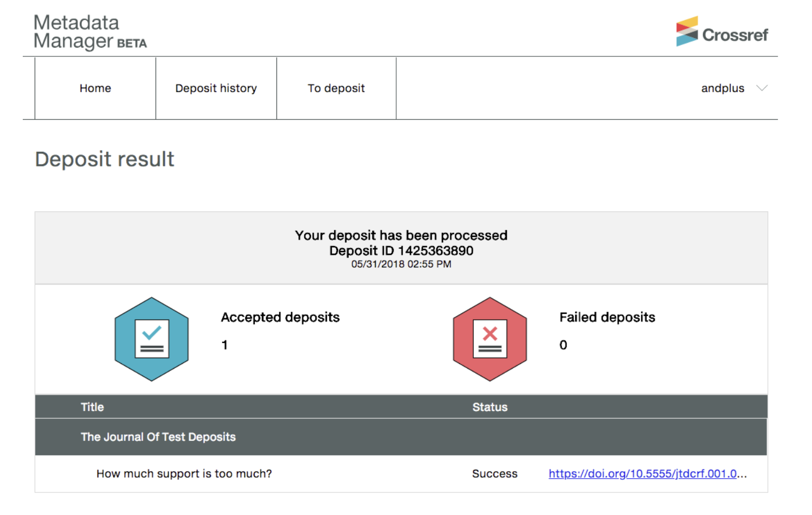Click the Metadata Manager BETA logo
This screenshot has height=515, width=812.
90,31
